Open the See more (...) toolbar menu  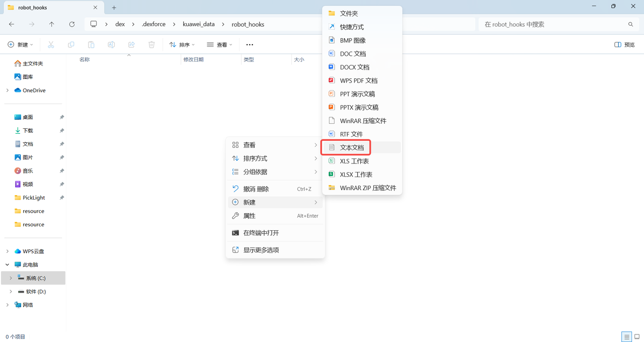pyautogui.click(x=250, y=45)
